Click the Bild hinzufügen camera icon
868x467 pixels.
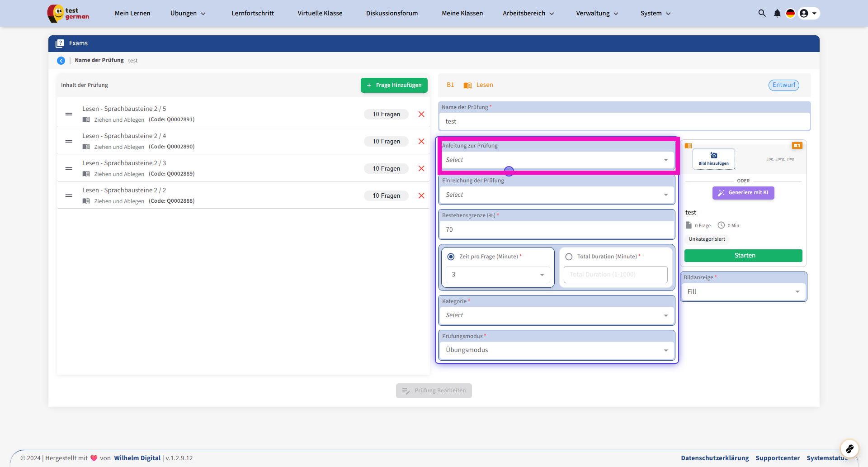coord(713,156)
